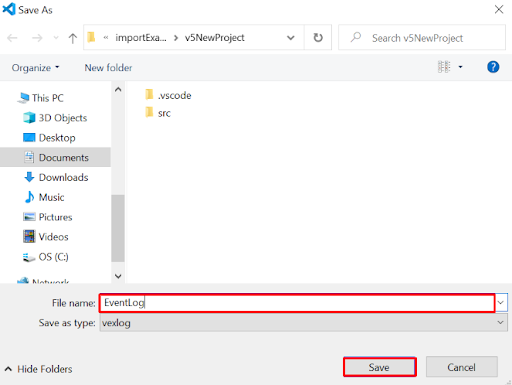Select Music in navigation pane
The height and width of the screenshot is (385, 512).
click(51, 197)
